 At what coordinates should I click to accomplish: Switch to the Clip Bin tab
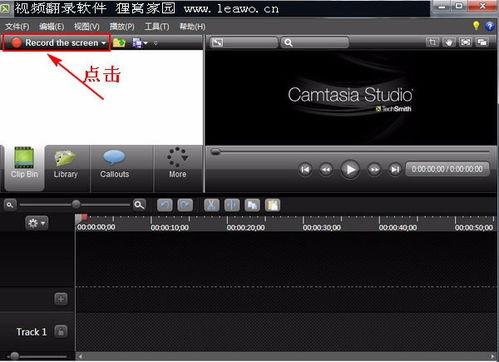tap(24, 168)
